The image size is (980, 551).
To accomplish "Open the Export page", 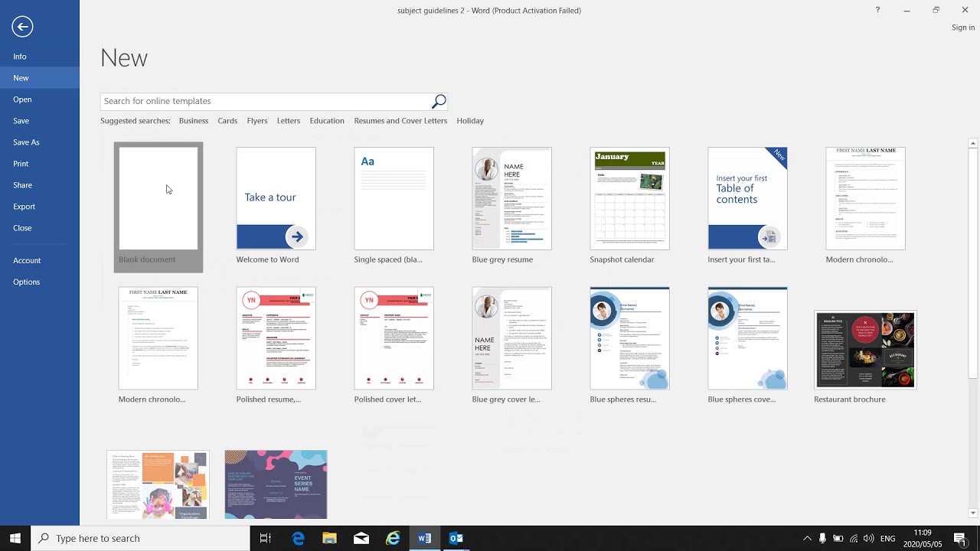I will tap(40, 207).
